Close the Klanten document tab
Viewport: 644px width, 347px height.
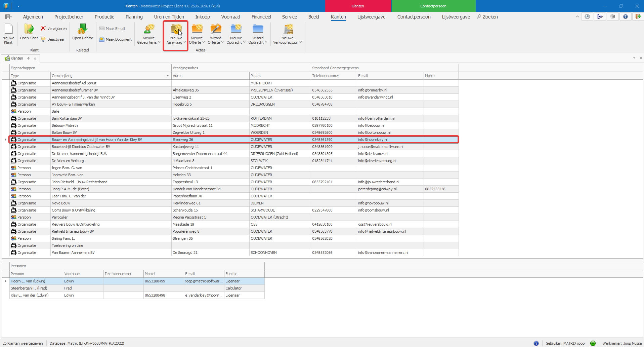coord(35,58)
